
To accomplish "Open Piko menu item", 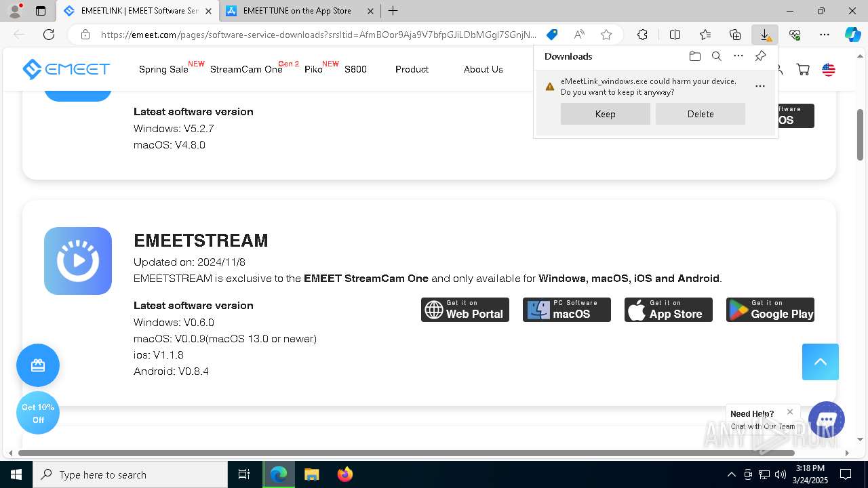I will coord(313,69).
